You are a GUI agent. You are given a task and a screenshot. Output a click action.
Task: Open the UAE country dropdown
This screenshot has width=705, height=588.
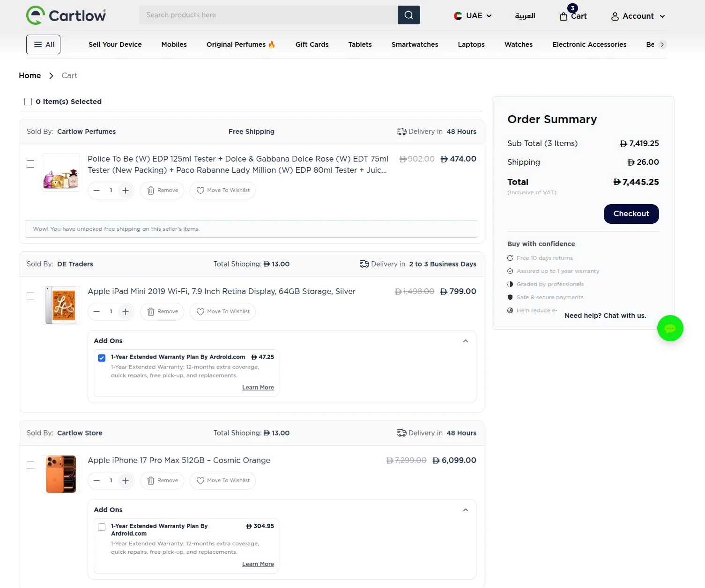click(473, 16)
